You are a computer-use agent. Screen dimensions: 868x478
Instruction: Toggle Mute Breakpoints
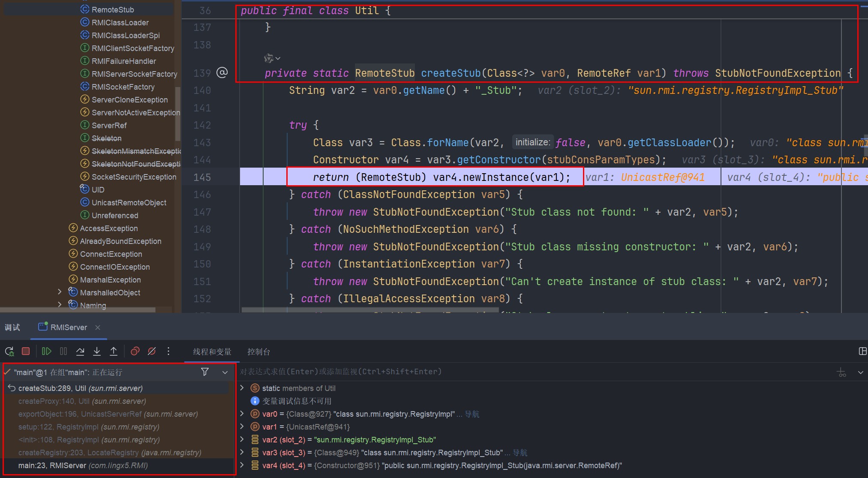[x=152, y=352]
